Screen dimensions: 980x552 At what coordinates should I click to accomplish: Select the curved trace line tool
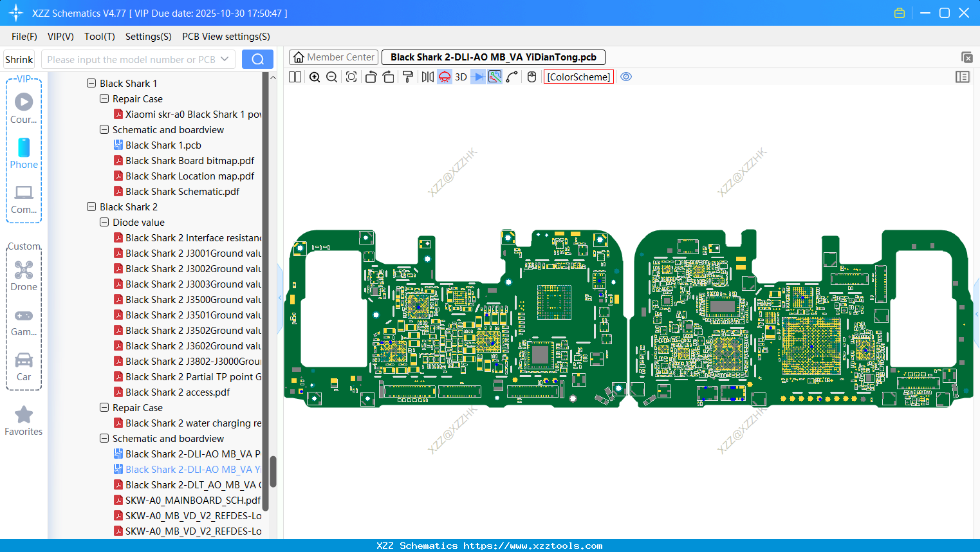click(x=512, y=77)
